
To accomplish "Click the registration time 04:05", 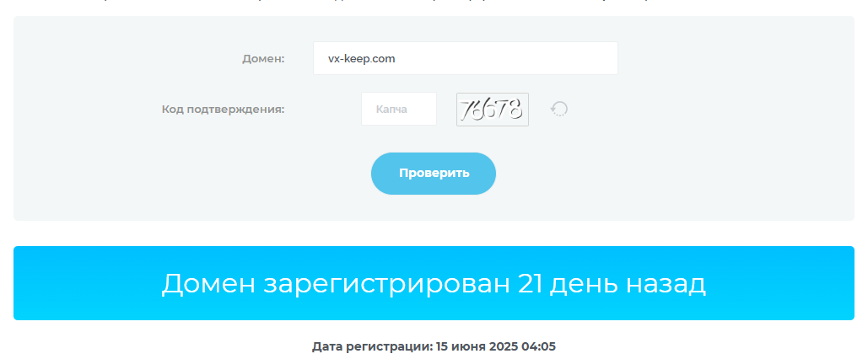I will point(541,346).
